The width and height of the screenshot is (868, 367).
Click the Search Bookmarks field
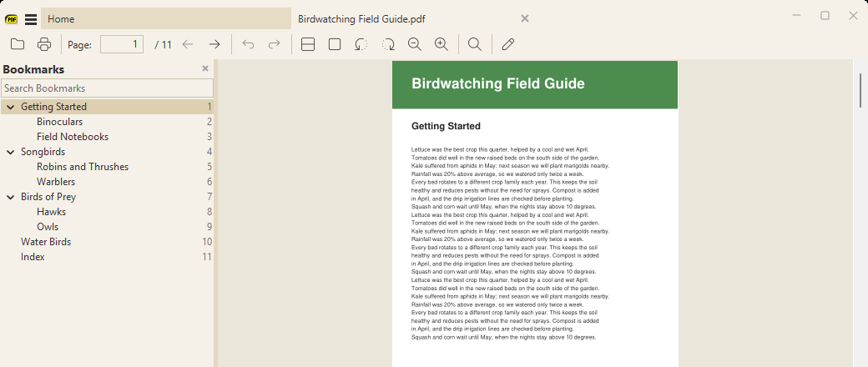(108, 88)
